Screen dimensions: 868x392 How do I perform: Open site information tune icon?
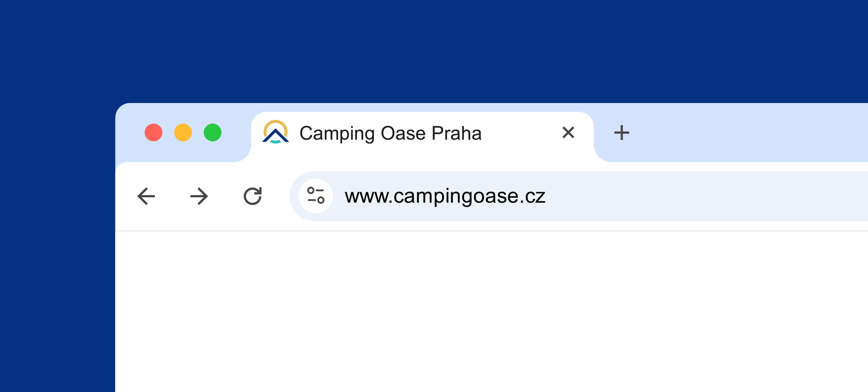point(316,196)
